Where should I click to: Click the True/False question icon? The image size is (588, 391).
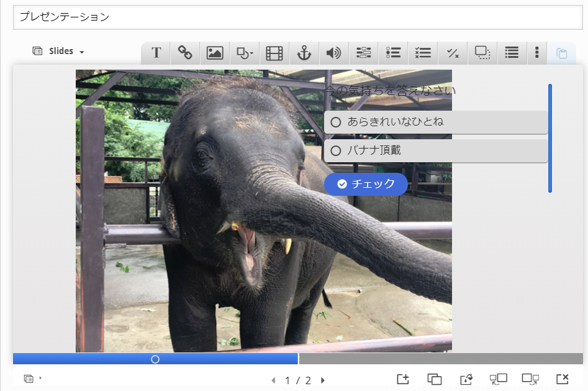(453, 53)
